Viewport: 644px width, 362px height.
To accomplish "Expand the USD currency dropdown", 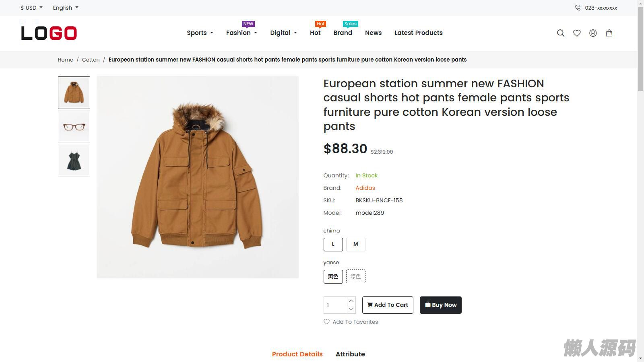I will pos(31,8).
